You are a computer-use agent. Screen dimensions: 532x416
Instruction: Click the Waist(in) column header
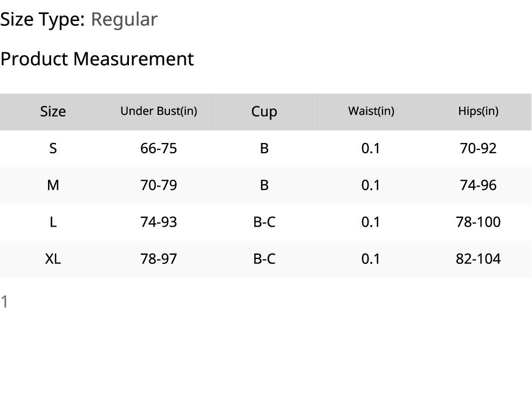(x=371, y=111)
